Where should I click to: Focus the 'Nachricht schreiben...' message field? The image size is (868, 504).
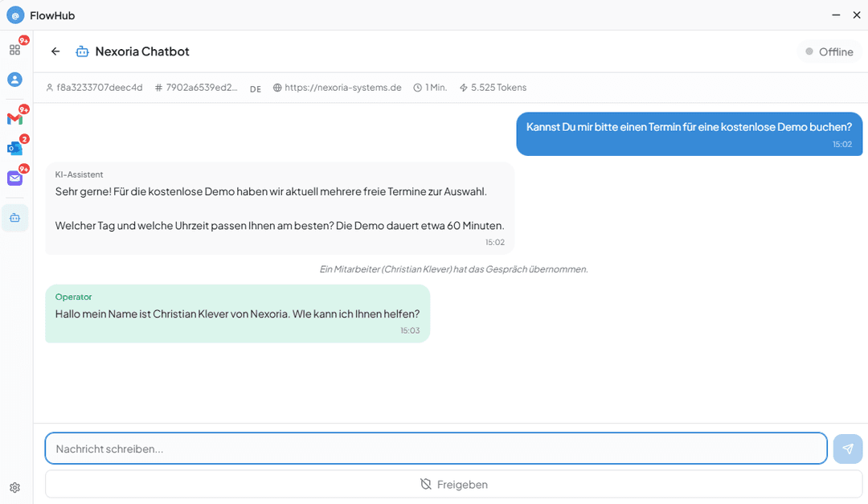click(436, 449)
